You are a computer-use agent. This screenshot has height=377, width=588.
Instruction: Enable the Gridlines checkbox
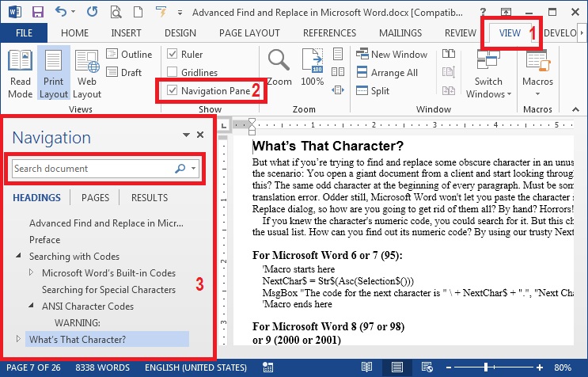(x=172, y=72)
